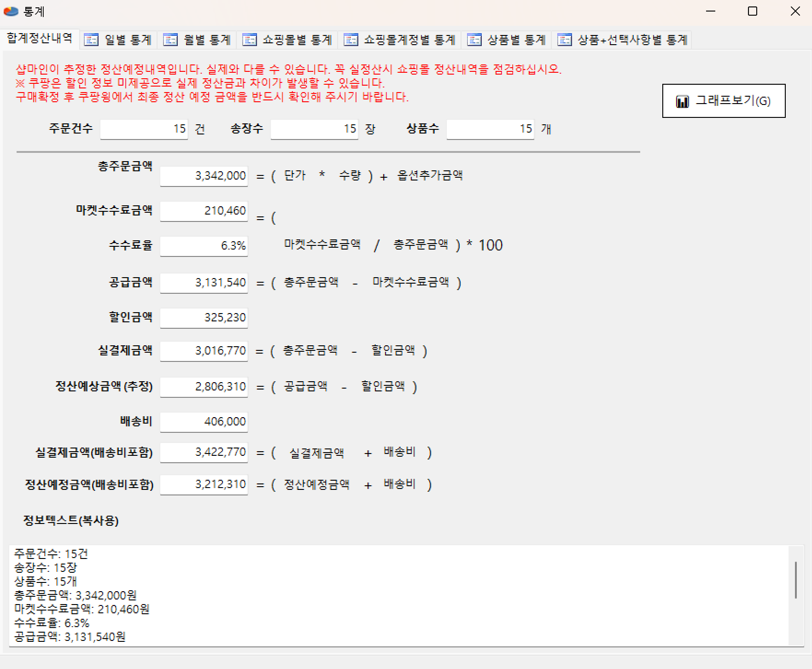Switch to the 합계정산내역 tab
812x669 pixels.
(x=40, y=39)
